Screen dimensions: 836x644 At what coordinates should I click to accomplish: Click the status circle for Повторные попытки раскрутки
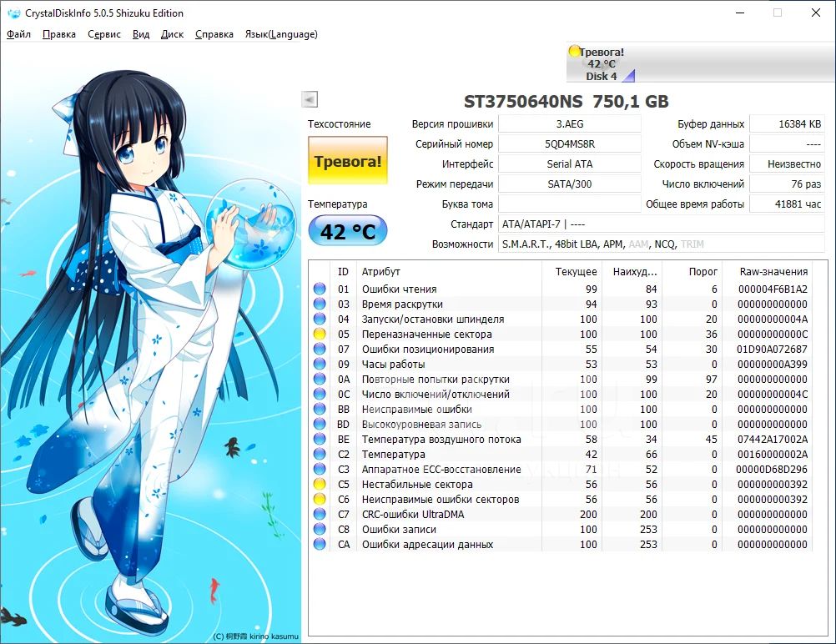click(x=320, y=379)
